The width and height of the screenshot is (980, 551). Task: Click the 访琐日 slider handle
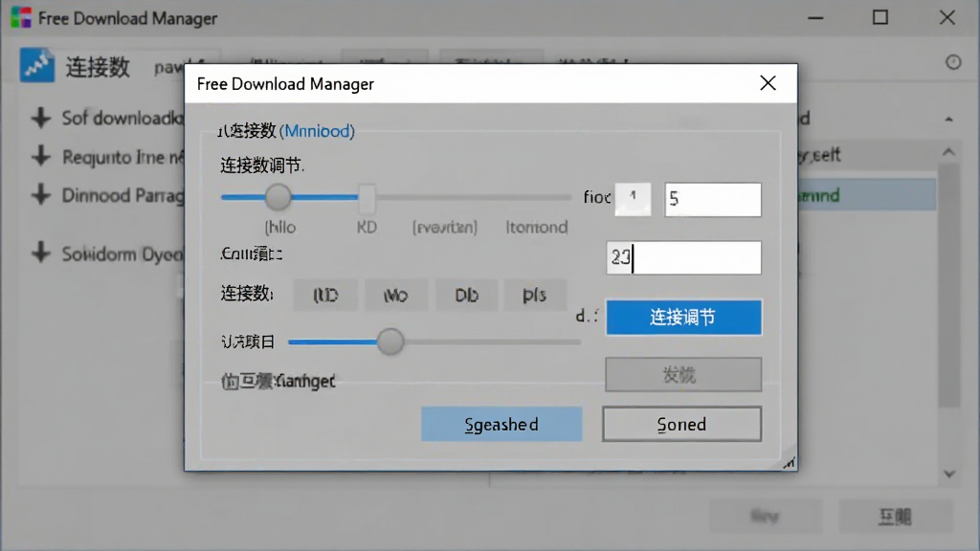point(390,342)
